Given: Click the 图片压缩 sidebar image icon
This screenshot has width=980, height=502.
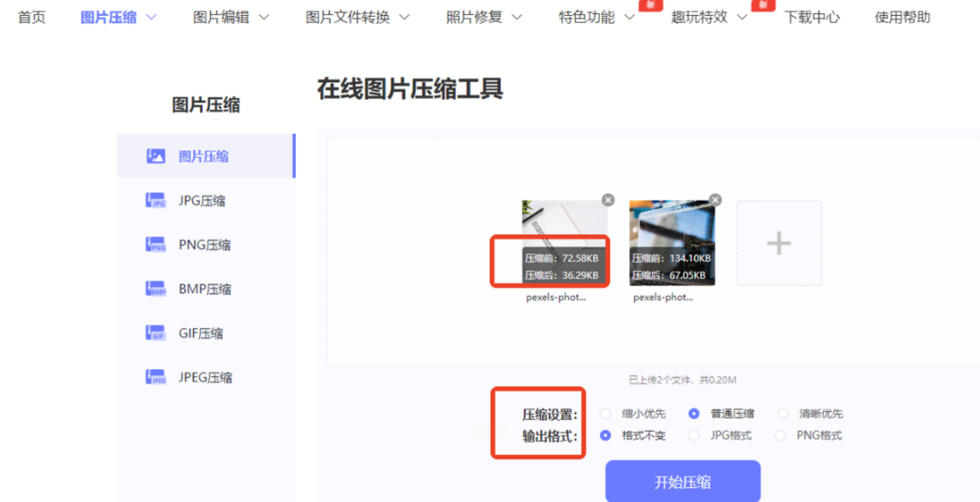Looking at the screenshot, I should point(156,156).
